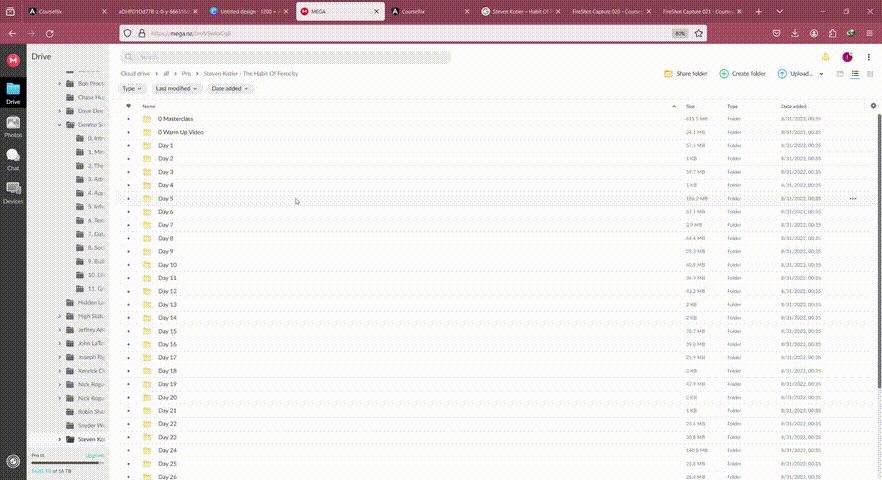Sort files by Name column
The height and width of the screenshot is (480, 882).
pos(148,106)
